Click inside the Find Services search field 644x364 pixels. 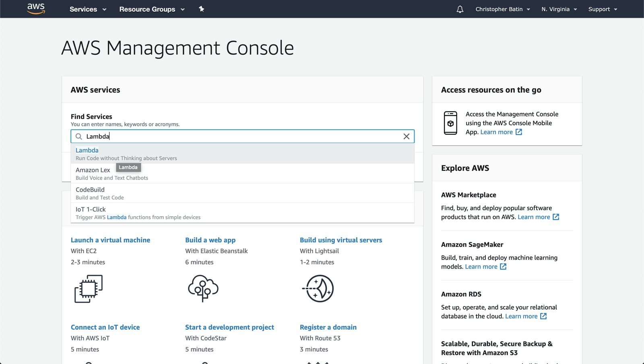(x=242, y=136)
